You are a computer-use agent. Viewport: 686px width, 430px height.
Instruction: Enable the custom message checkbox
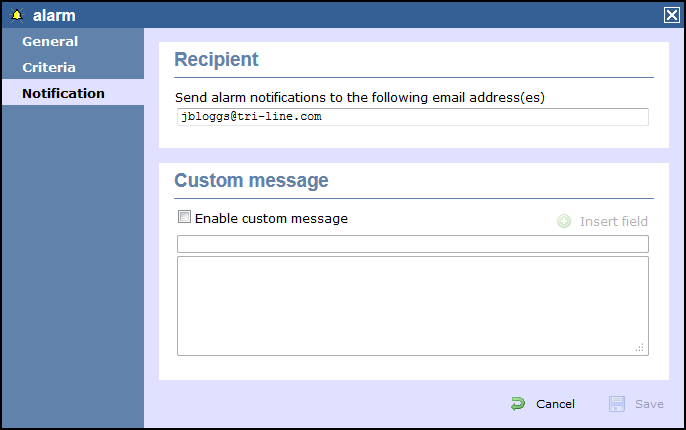tap(184, 217)
